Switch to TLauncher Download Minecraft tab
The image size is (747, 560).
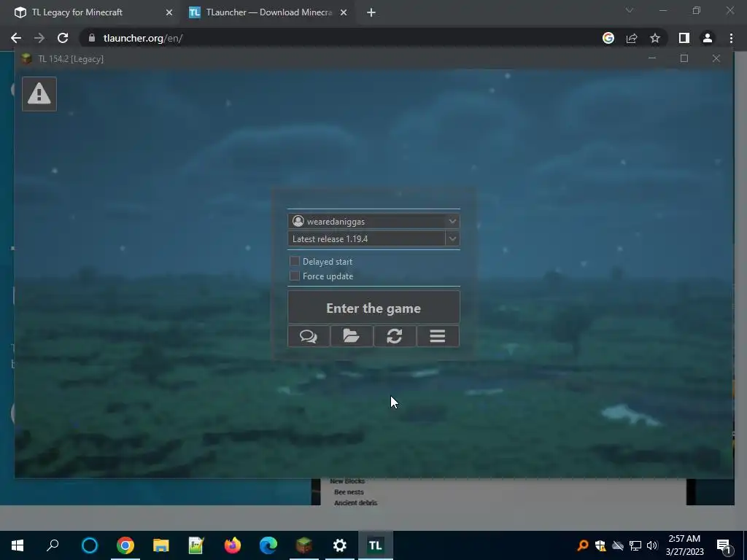268,12
